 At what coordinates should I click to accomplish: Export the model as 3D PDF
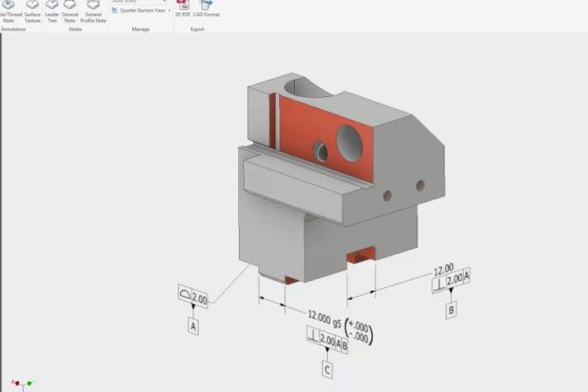tap(184, 7)
